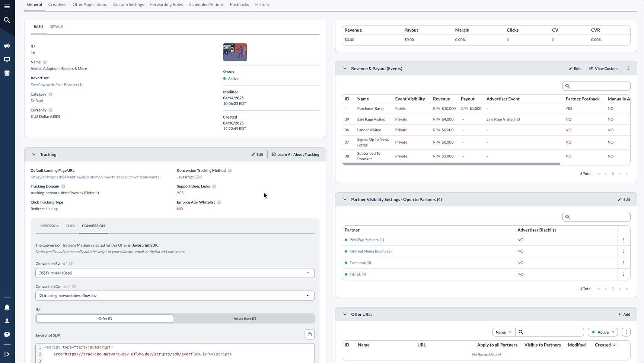This screenshot has height=363, width=644.
Task: Switch to the Creatives tab
Action: 57,4
